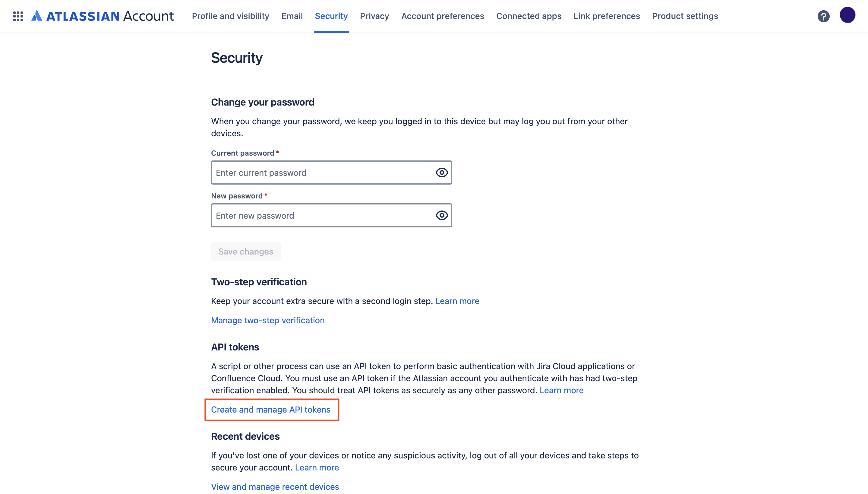868x494 pixels.
Task: Open the Email tab
Action: pyautogui.click(x=292, y=16)
